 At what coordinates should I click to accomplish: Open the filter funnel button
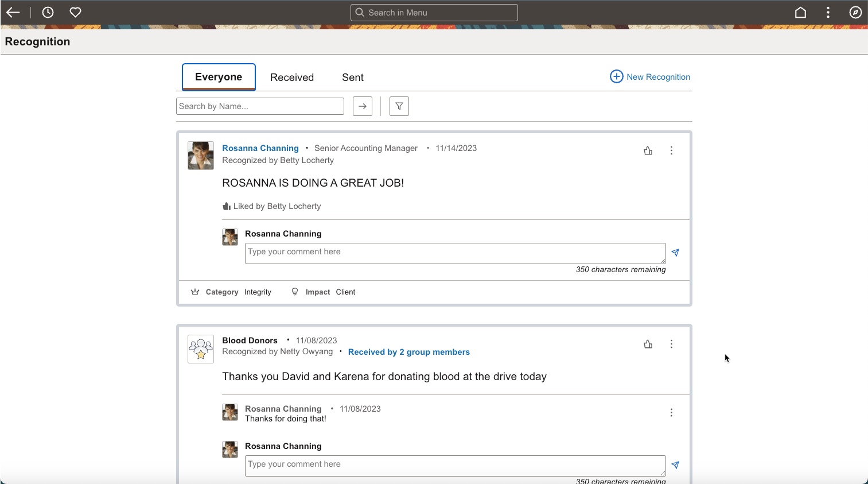click(x=399, y=106)
